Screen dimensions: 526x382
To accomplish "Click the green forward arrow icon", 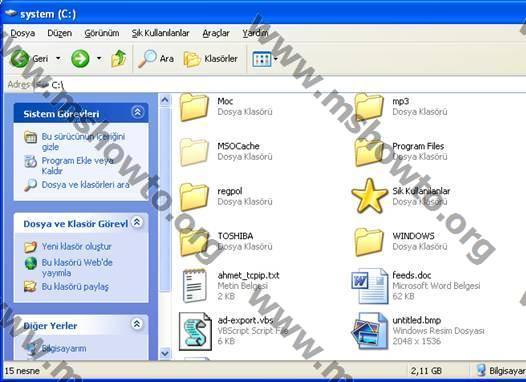I will click(80, 59).
